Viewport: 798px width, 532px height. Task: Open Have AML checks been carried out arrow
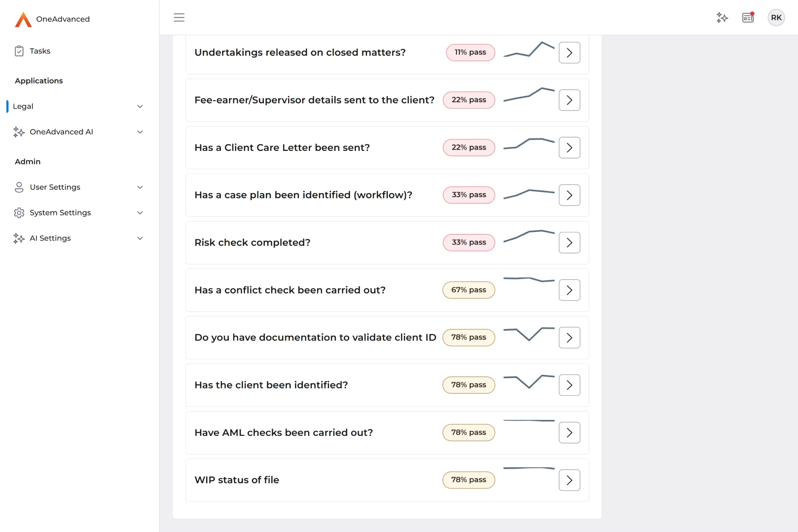tap(569, 433)
